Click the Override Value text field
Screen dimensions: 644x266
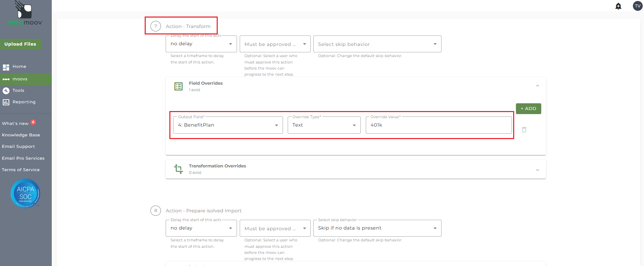pos(438,125)
